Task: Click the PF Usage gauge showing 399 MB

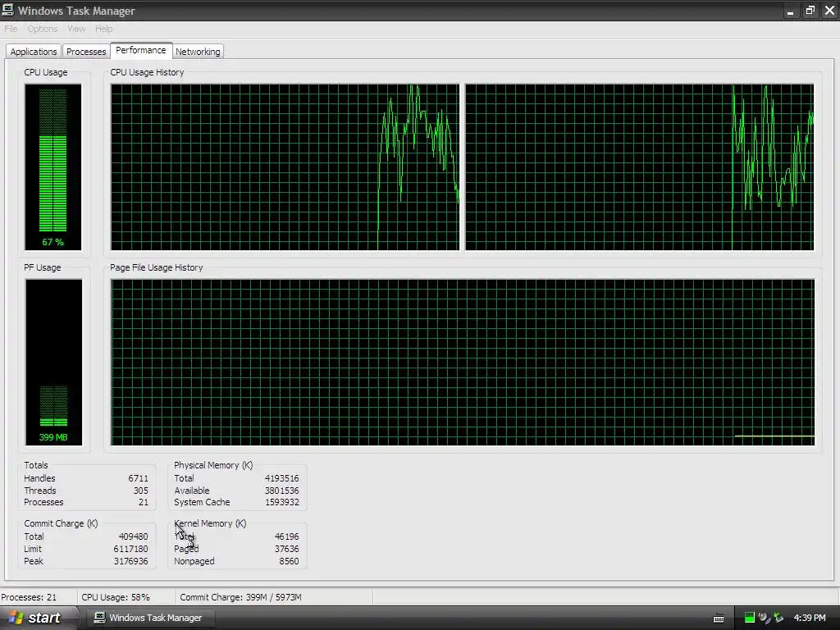Action: (x=53, y=362)
